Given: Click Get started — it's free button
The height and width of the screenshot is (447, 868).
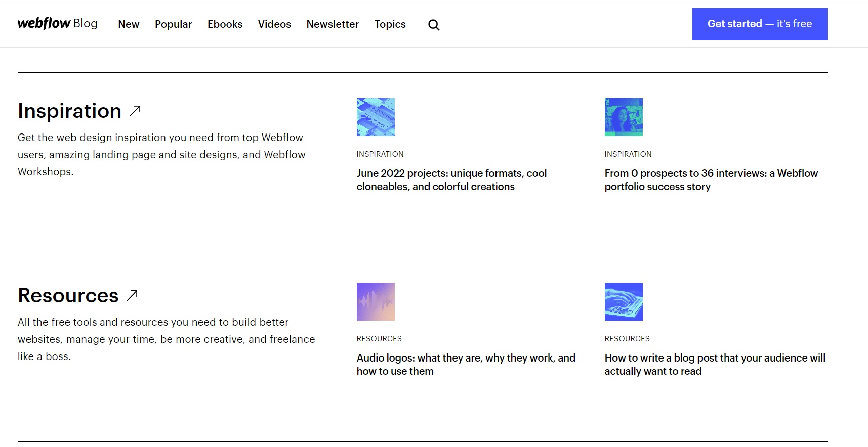Looking at the screenshot, I should point(760,24).
